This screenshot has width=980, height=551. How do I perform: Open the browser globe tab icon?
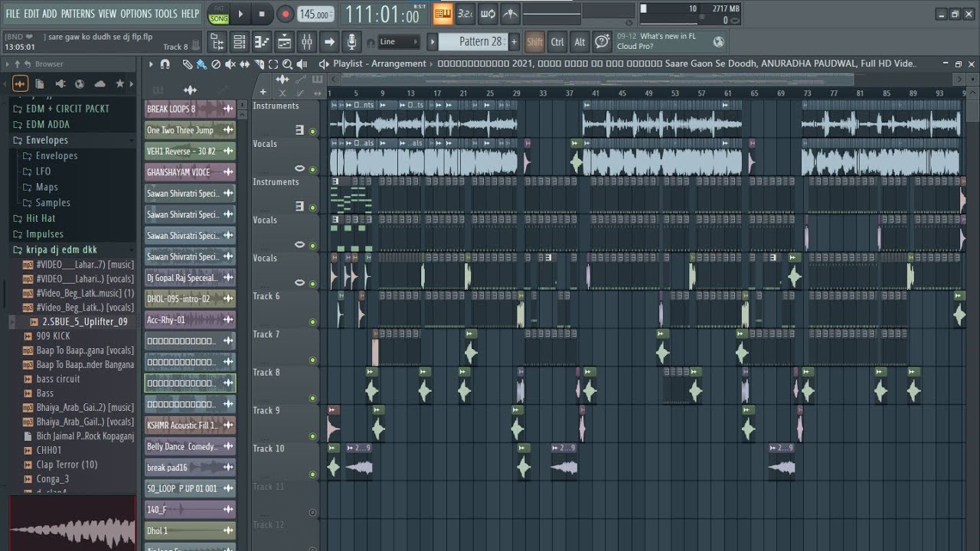[x=80, y=83]
